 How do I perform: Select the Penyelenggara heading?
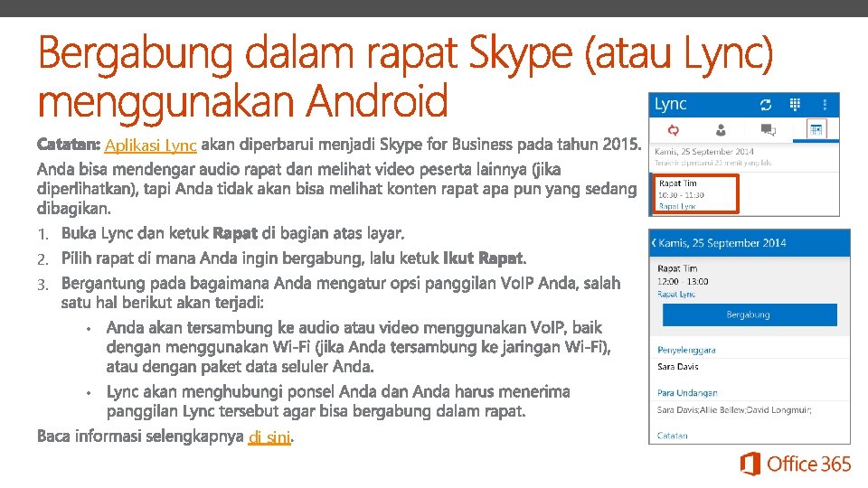pyautogui.click(x=686, y=351)
